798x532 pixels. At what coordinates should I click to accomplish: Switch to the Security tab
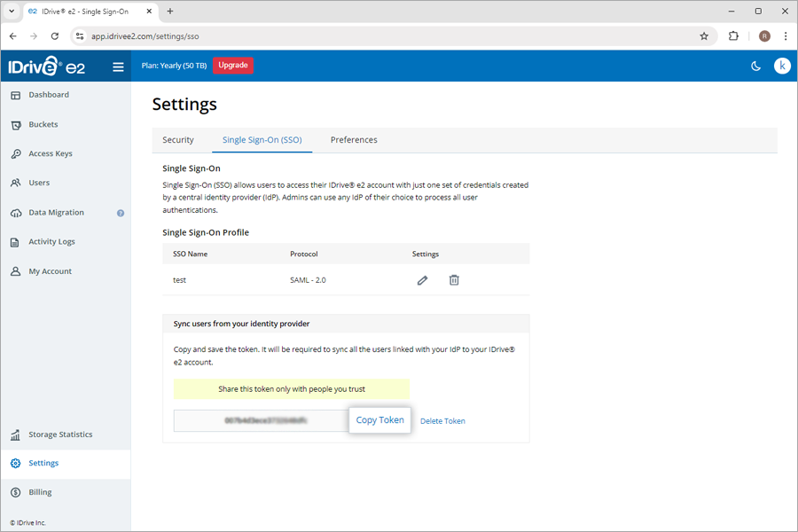(x=178, y=140)
